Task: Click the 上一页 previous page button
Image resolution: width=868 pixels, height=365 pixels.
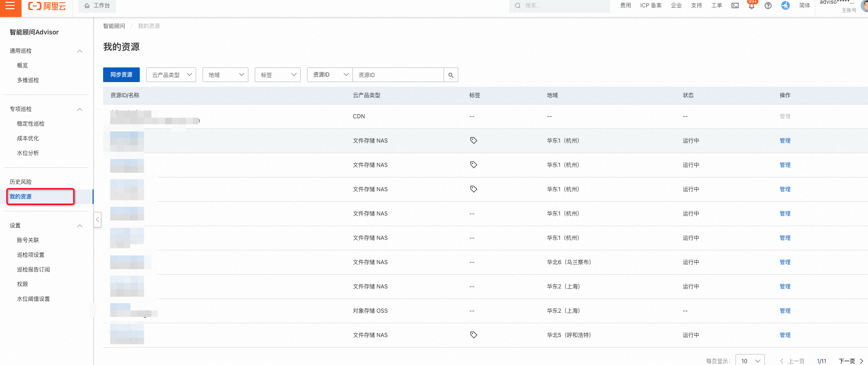Action: [x=792, y=361]
